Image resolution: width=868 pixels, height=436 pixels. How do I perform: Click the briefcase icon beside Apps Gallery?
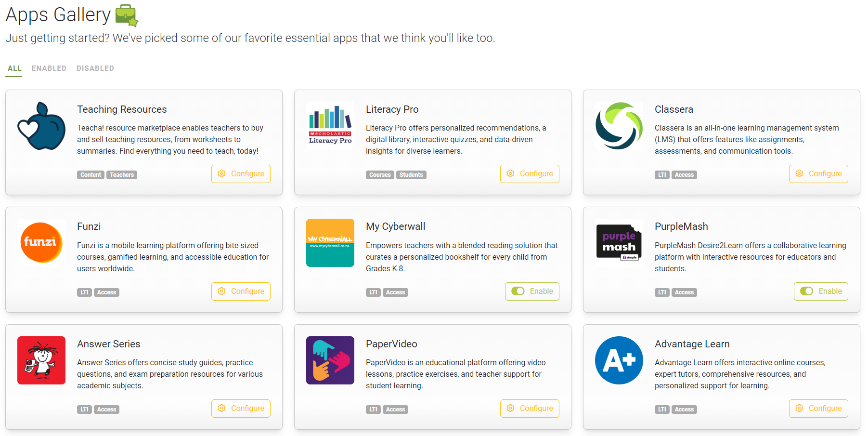point(127,15)
